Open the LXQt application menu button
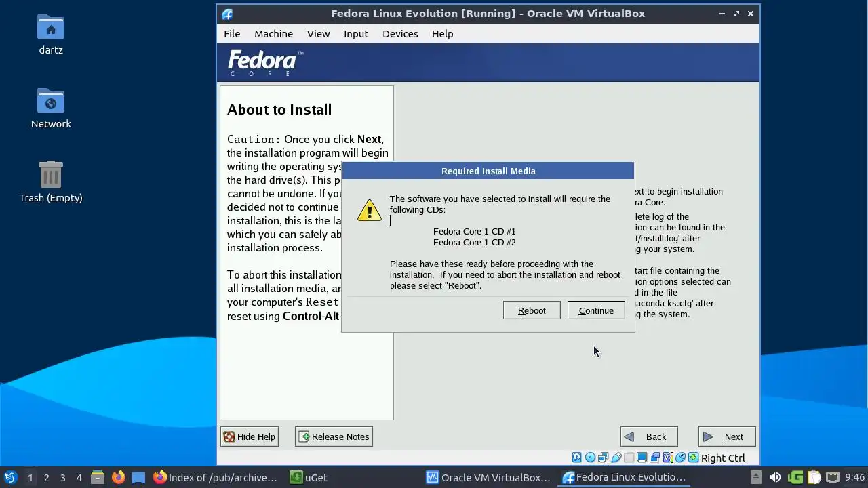 click(10, 477)
